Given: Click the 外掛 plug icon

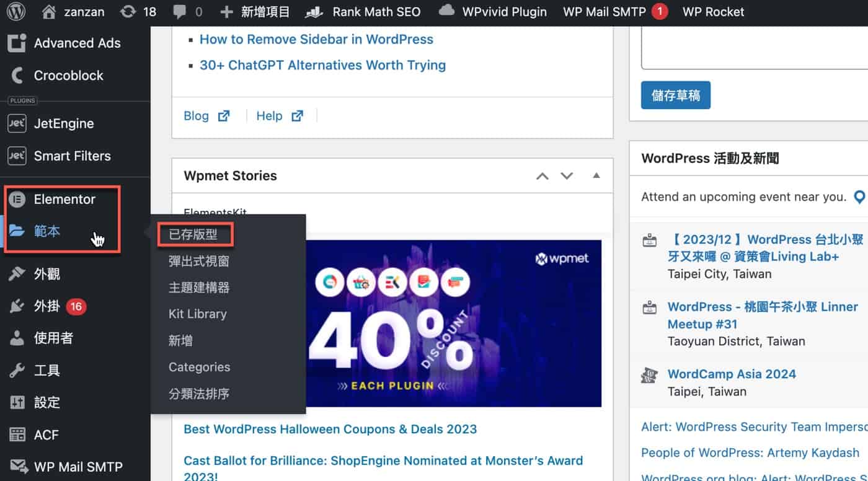Looking at the screenshot, I should point(17,306).
